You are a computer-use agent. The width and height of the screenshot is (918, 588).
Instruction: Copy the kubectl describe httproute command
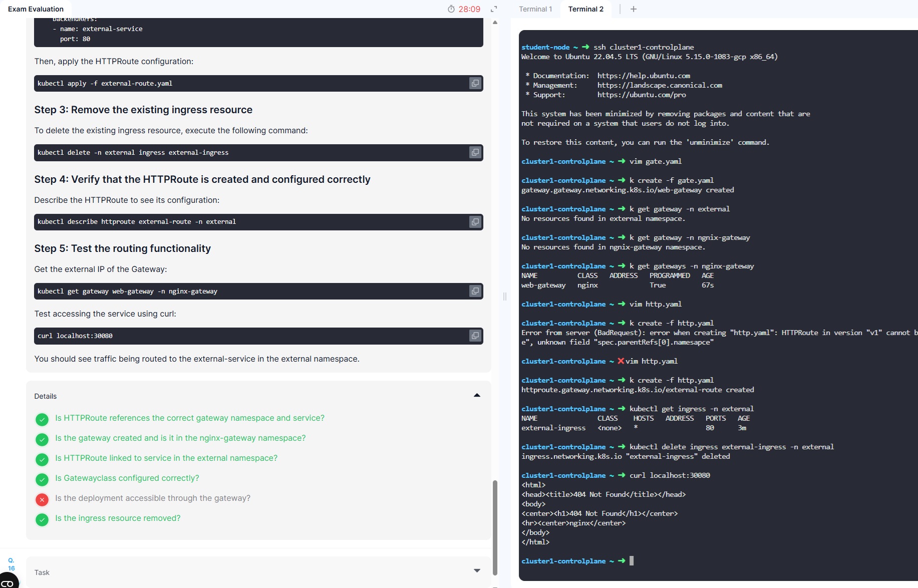[x=475, y=222]
